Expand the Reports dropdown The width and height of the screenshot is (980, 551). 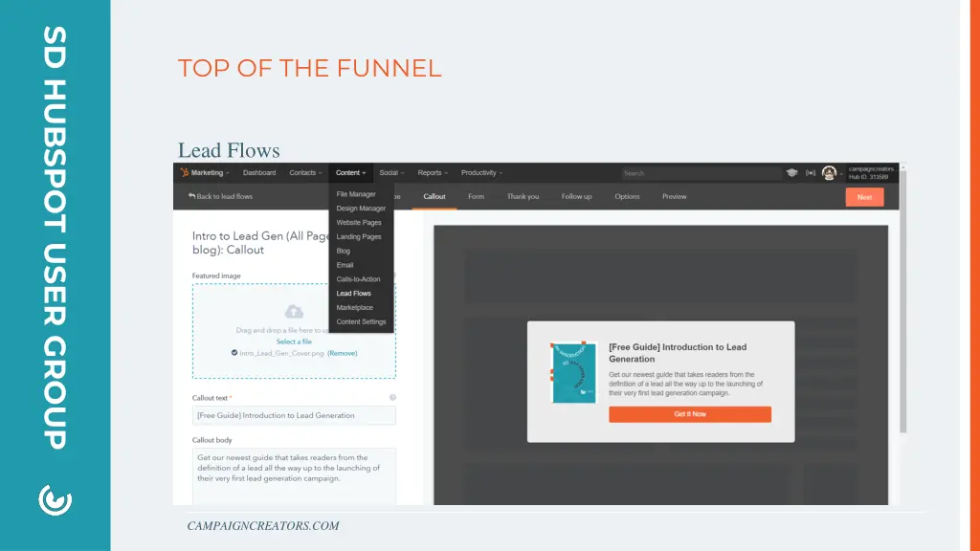pyautogui.click(x=433, y=173)
